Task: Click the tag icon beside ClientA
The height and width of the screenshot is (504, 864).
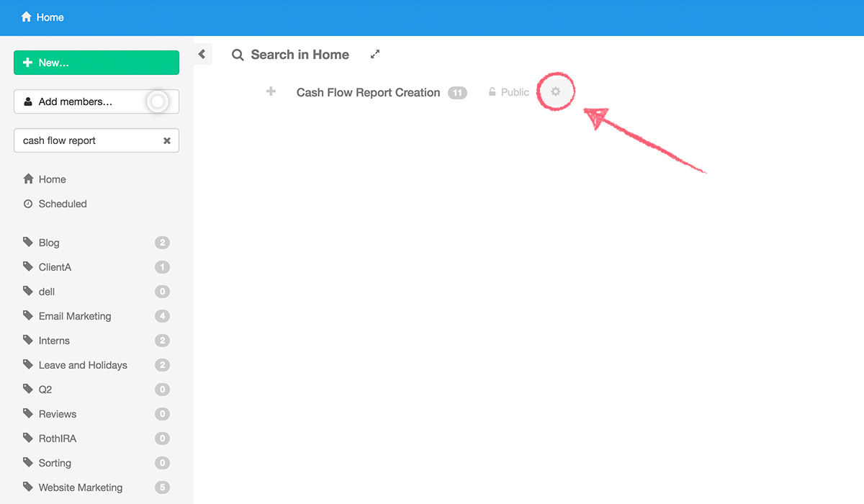Action: tap(28, 266)
